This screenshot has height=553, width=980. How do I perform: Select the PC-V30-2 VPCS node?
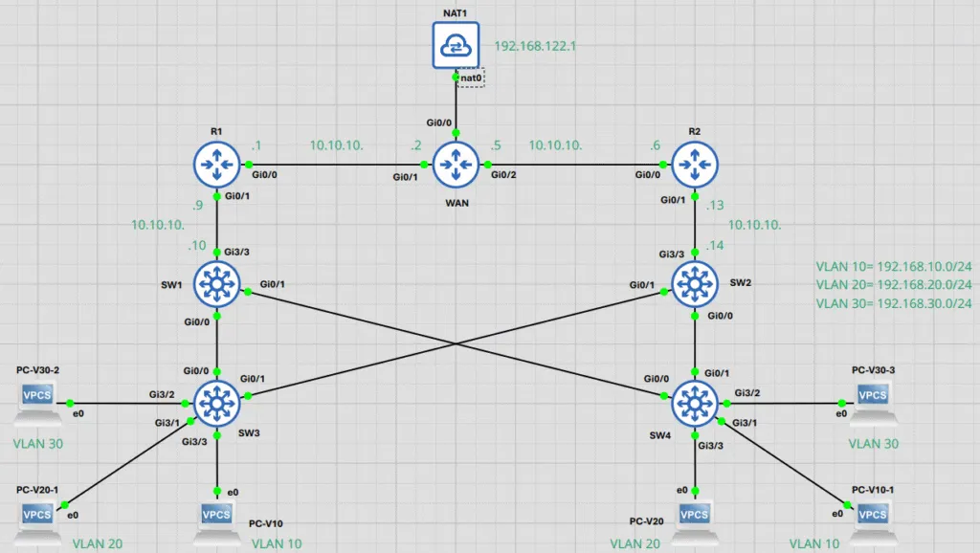[x=36, y=402]
